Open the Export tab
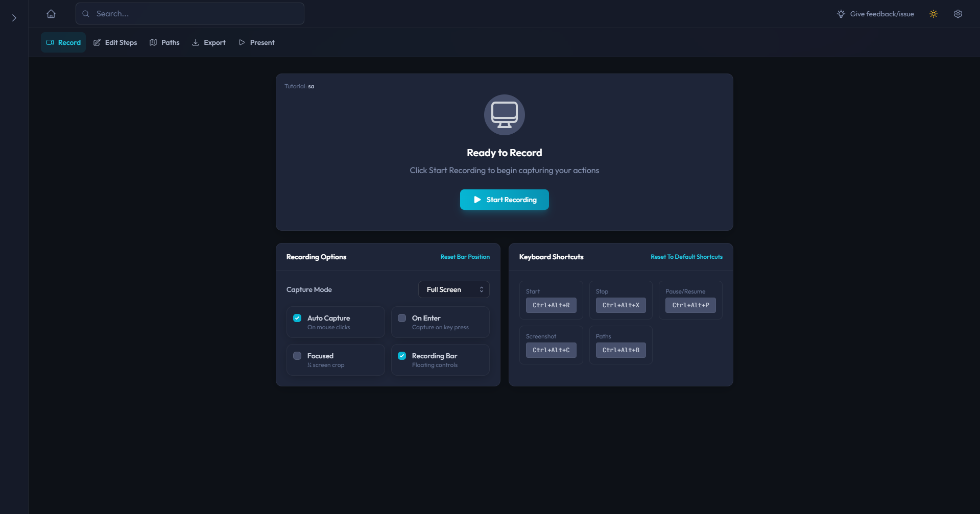Viewport: 980px width, 514px height. click(209, 42)
